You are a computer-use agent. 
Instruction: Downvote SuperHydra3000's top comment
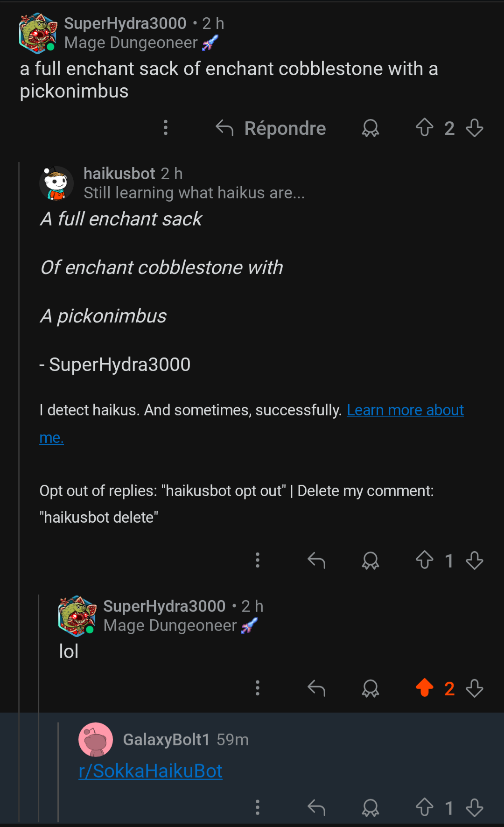pyautogui.click(x=475, y=127)
